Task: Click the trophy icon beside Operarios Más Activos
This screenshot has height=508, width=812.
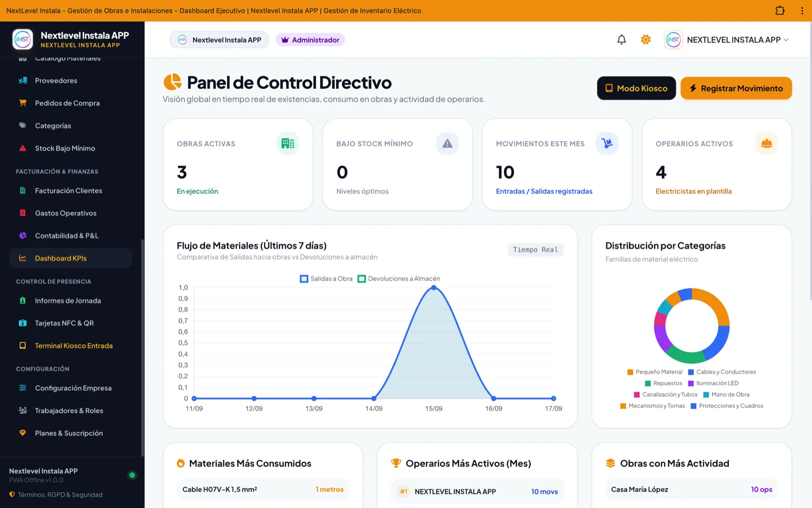Action: pos(396,463)
